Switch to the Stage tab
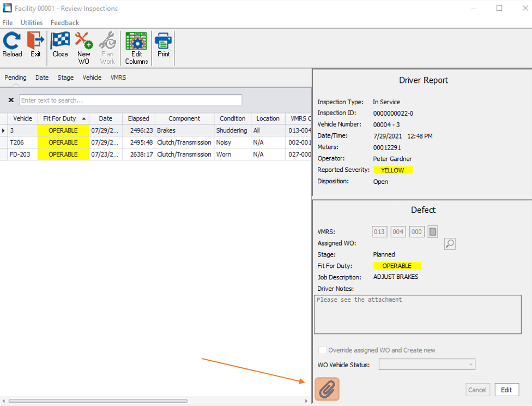532x406 pixels. pyautogui.click(x=65, y=77)
